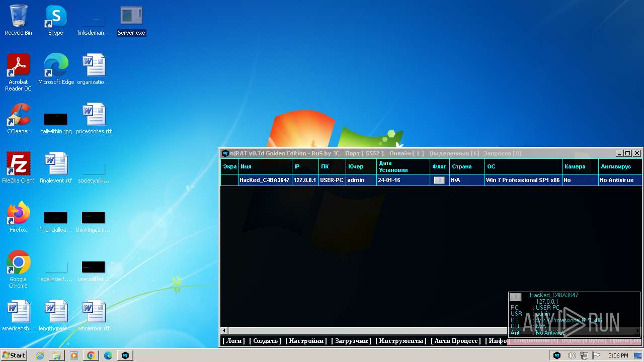
Task: Click the Юзер column header
Action: coord(361,166)
